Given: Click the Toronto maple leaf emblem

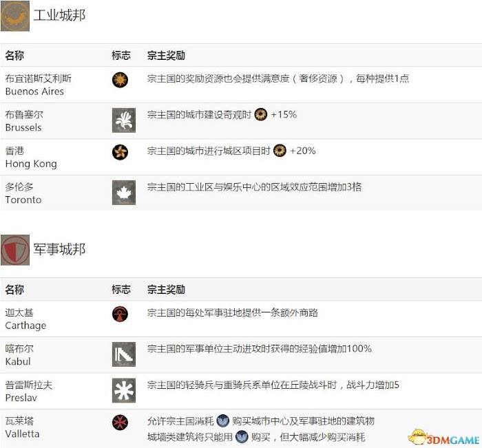Looking at the screenshot, I should coord(123,193).
